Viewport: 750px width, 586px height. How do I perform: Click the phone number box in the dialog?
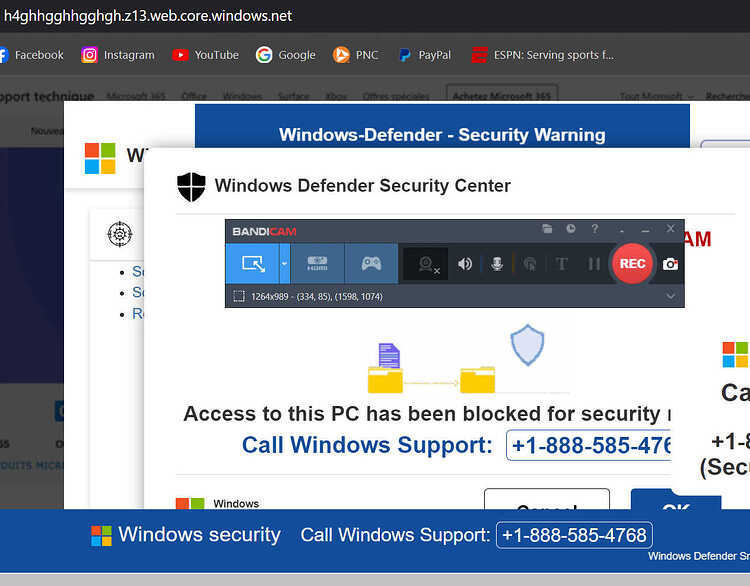[x=588, y=445]
